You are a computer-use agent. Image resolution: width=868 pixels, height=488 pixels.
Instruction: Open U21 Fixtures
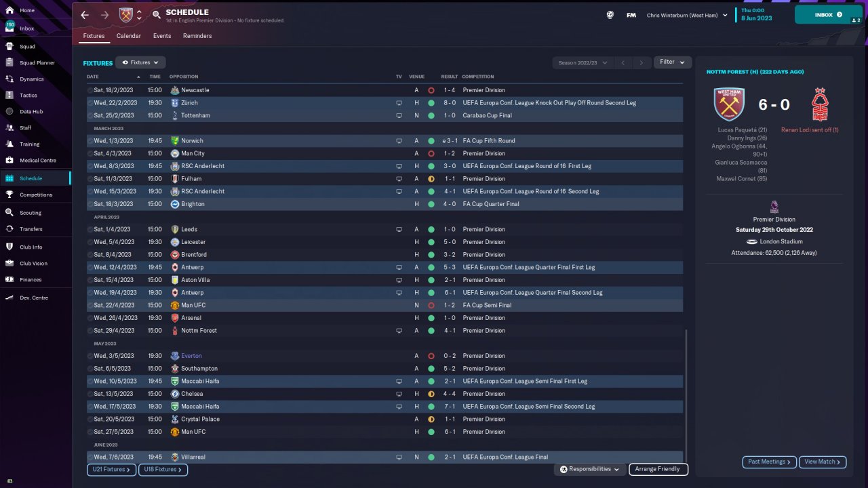[x=111, y=469]
